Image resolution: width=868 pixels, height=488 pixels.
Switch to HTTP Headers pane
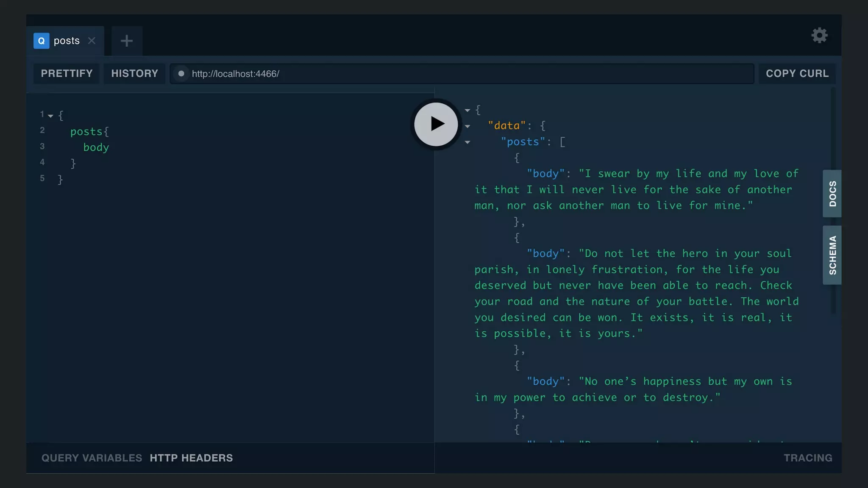[191, 458]
